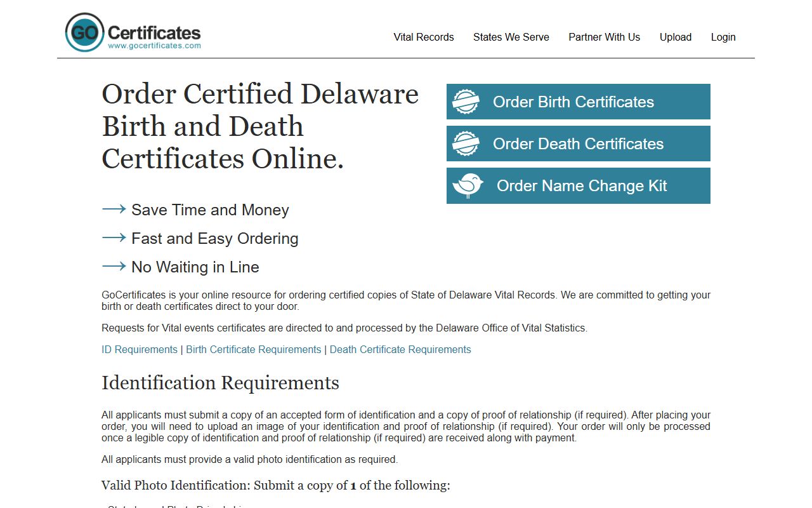Click the Identification Requirements heading
Viewport: 812px width, 508px height.
coord(220,383)
